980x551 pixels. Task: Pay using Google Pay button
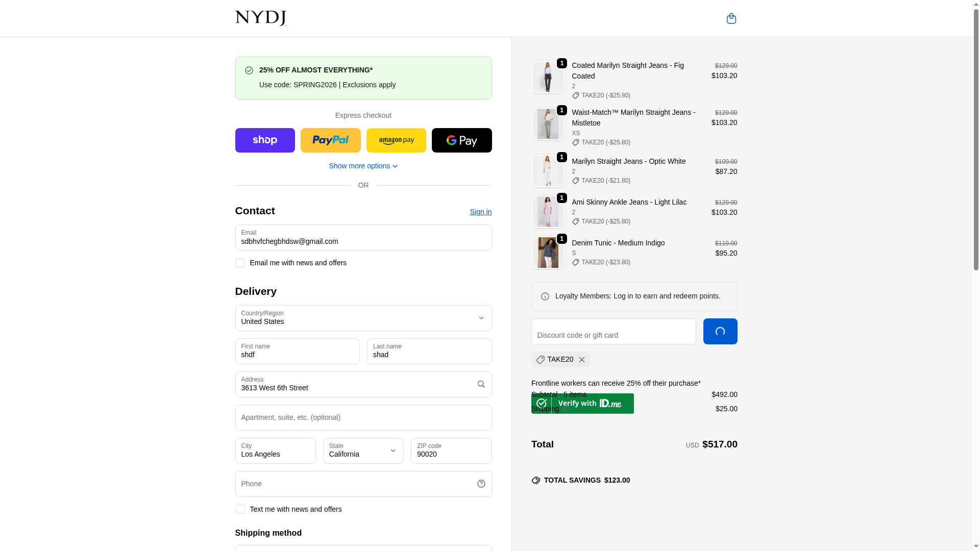click(x=461, y=140)
